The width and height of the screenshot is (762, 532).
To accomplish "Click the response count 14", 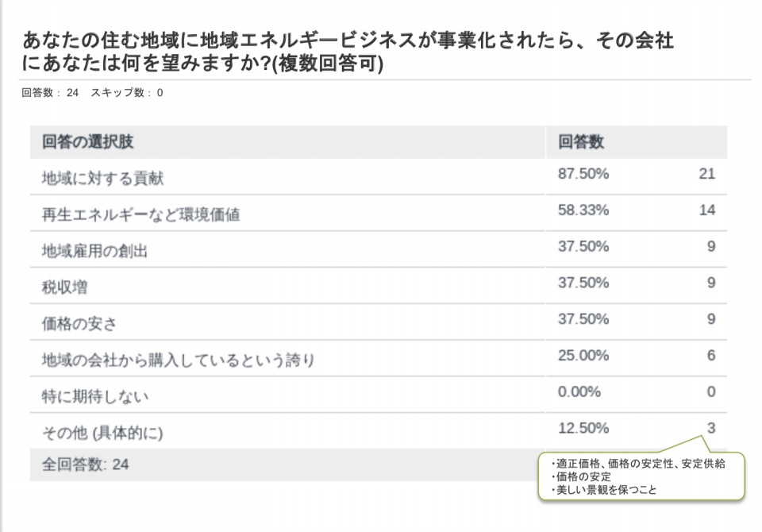I will tap(707, 210).
